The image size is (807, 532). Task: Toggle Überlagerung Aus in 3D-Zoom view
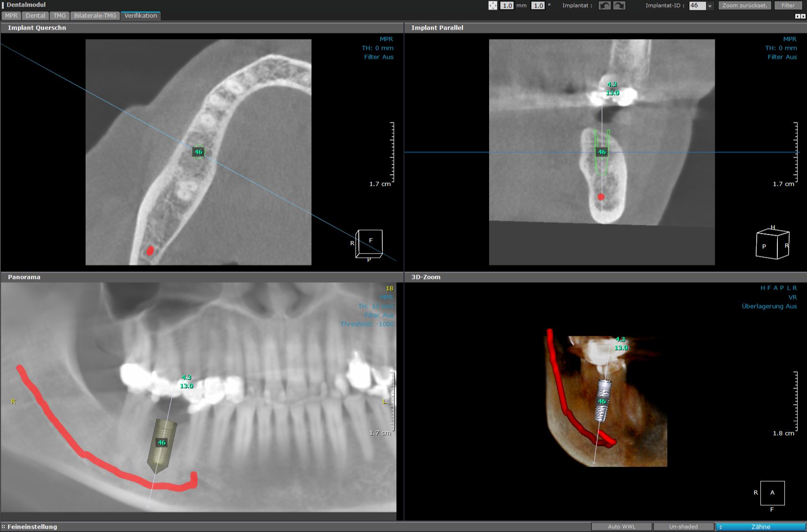coord(769,306)
